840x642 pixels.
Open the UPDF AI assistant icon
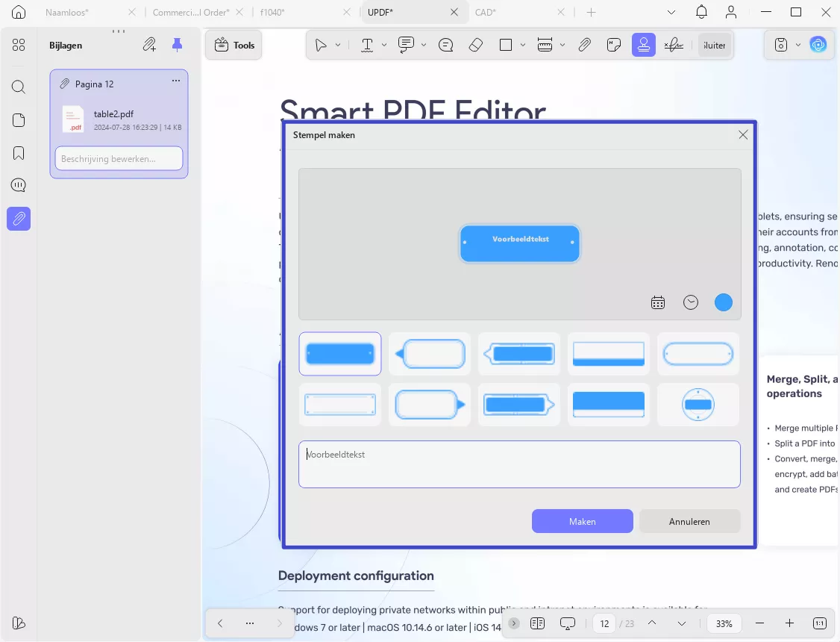[818, 45]
